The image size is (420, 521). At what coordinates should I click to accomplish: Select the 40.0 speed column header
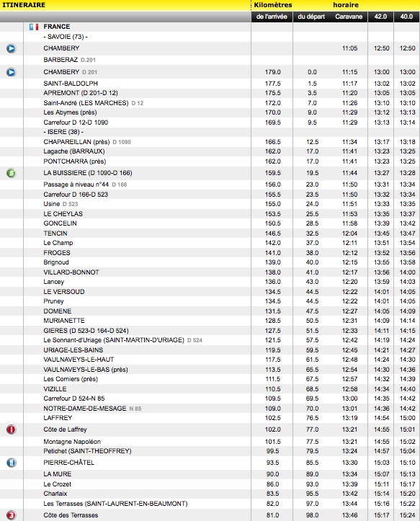pyautogui.click(x=407, y=17)
